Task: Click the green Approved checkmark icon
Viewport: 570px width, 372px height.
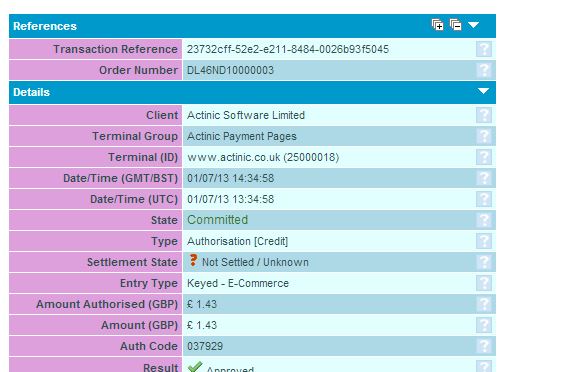Action: [195, 367]
